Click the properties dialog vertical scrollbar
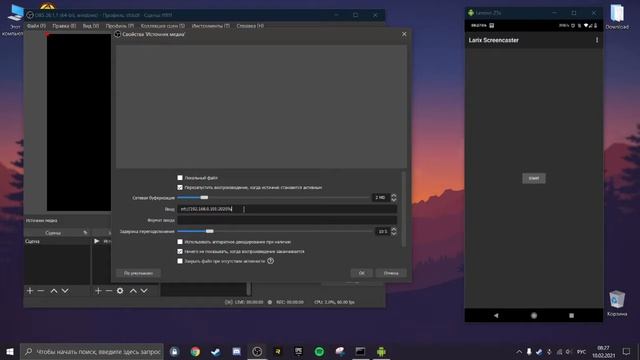Image resolution: width=640 pixels, height=360 pixels. click(x=404, y=209)
